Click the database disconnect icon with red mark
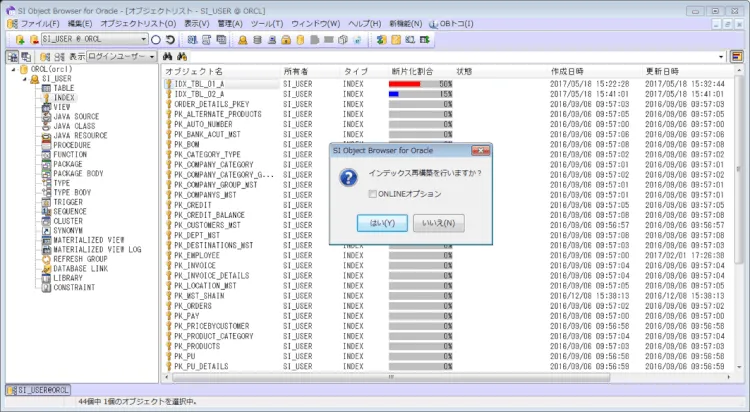 point(34,40)
